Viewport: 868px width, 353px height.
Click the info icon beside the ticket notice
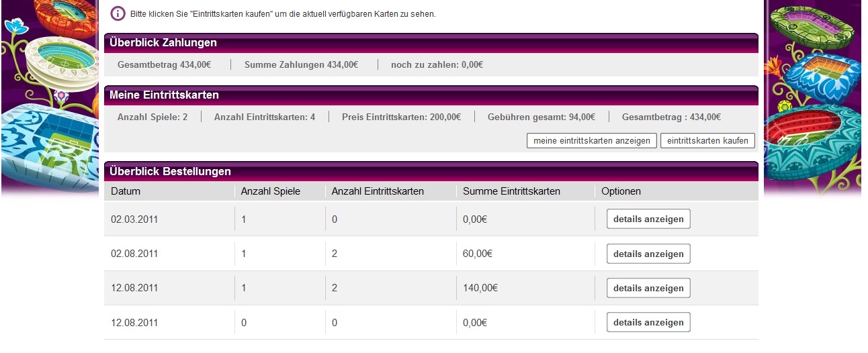pyautogui.click(x=118, y=13)
